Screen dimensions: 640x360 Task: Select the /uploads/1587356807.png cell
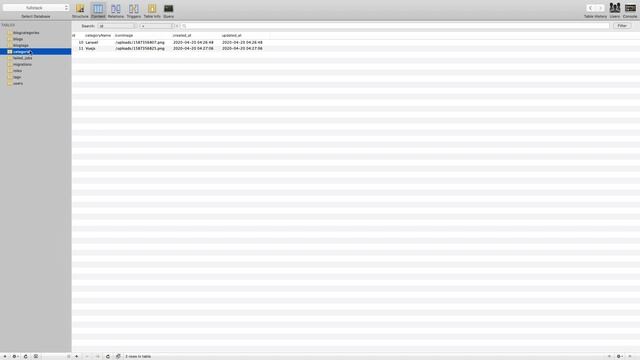[140, 42]
